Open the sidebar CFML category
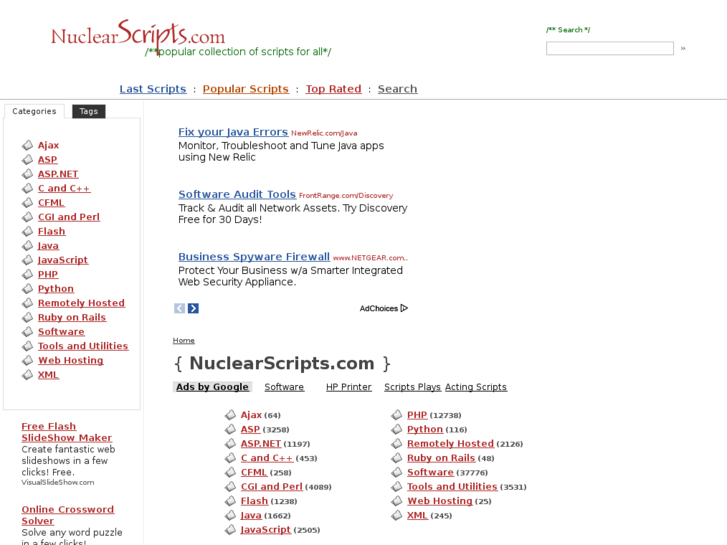 pyautogui.click(x=51, y=203)
